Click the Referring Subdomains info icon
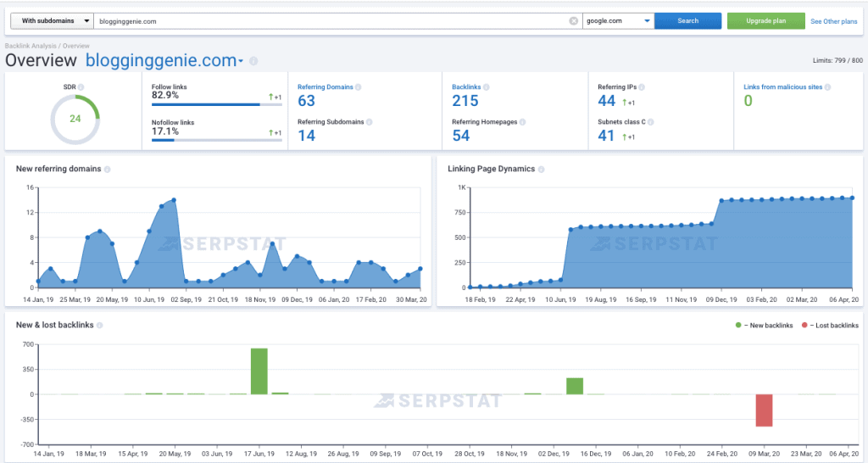This screenshot has width=868, height=463. tap(370, 122)
